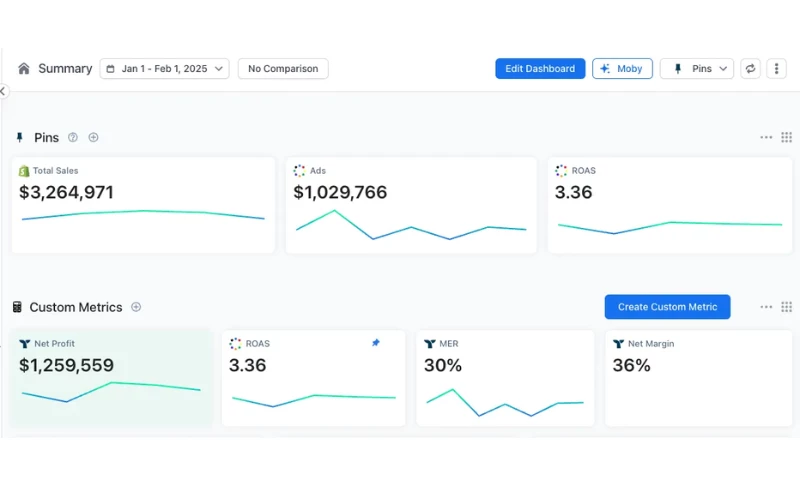Open the No Comparison dropdown
The width and height of the screenshot is (800, 480).
[x=283, y=69]
